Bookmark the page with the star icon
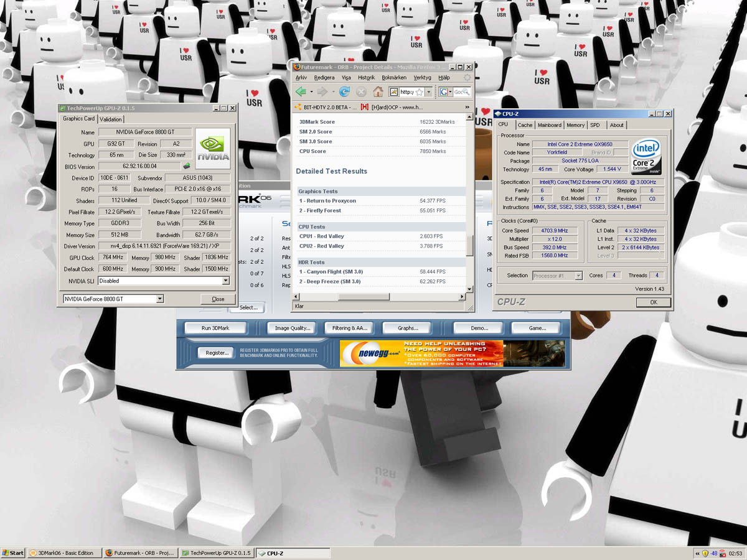 tap(420, 92)
